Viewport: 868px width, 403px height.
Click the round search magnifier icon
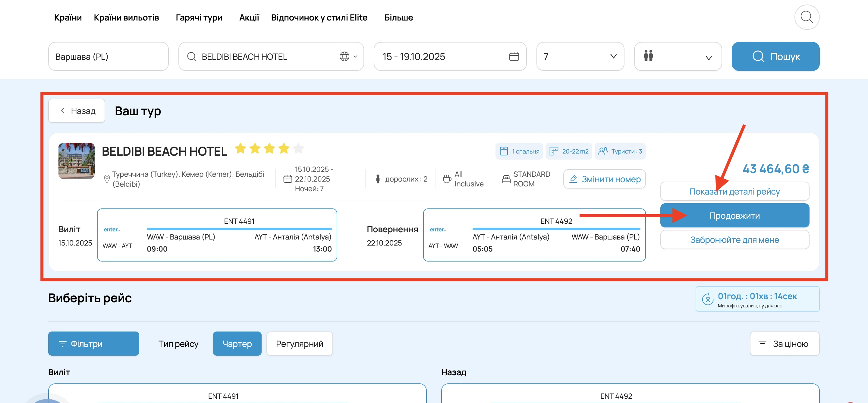(807, 17)
